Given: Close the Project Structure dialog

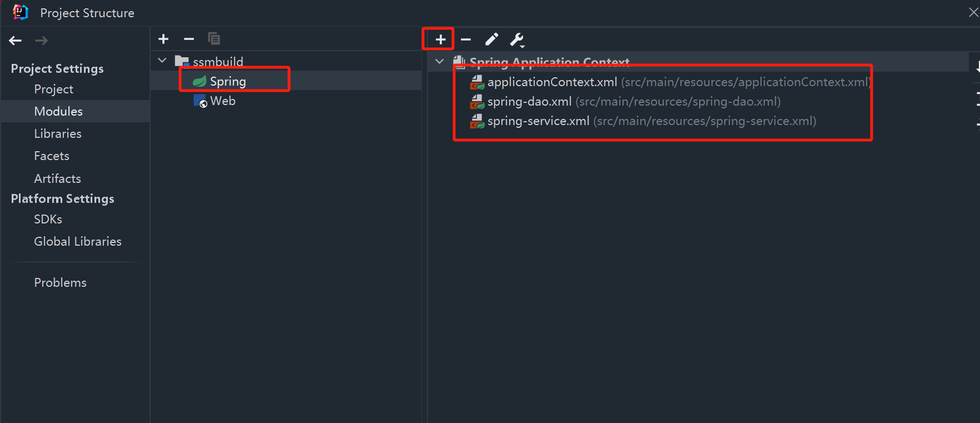Looking at the screenshot, I should pyautogui.click(x=973, y=12).
